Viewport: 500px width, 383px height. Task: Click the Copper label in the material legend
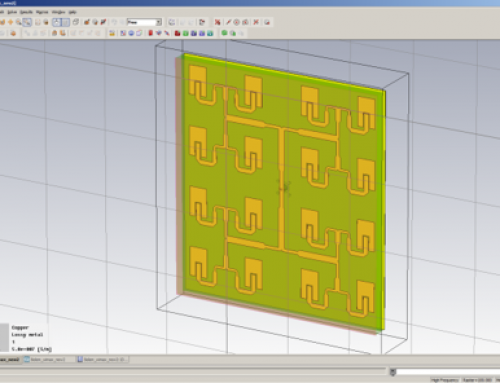(20, 327)
